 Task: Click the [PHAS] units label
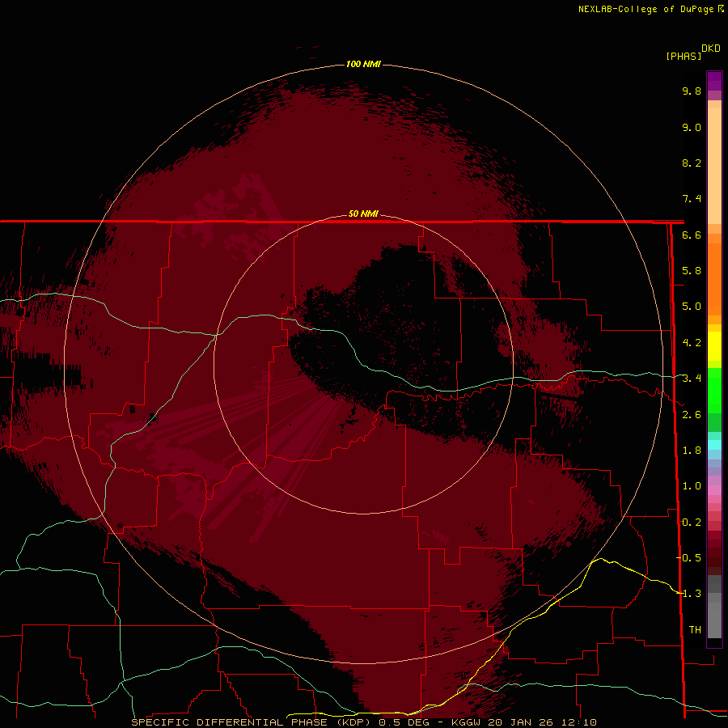coord(684,56)
